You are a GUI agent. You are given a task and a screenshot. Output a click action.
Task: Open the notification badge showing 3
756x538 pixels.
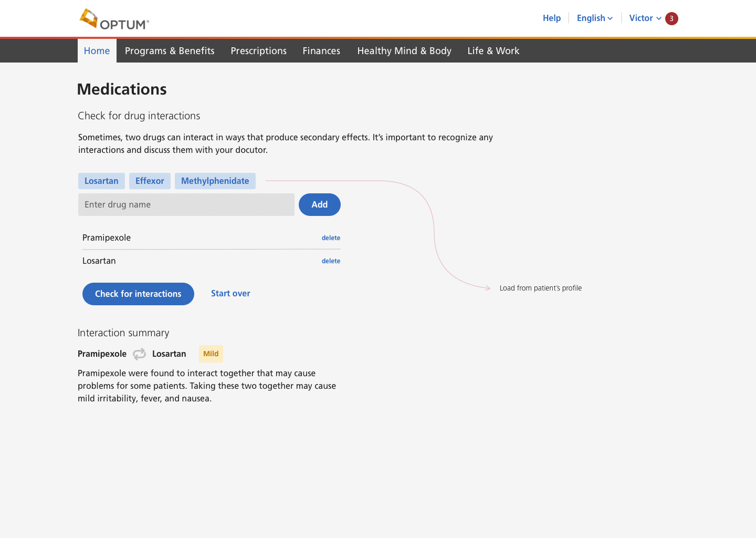coord(671,18)
